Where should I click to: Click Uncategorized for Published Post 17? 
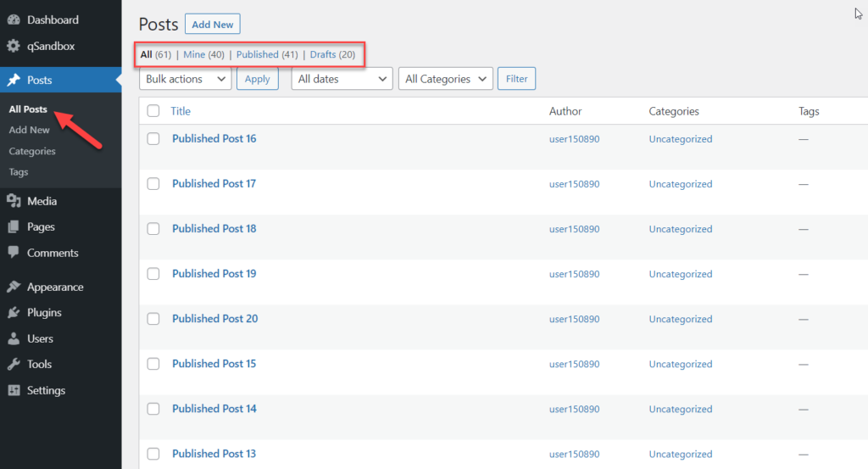tap(681, 184)
